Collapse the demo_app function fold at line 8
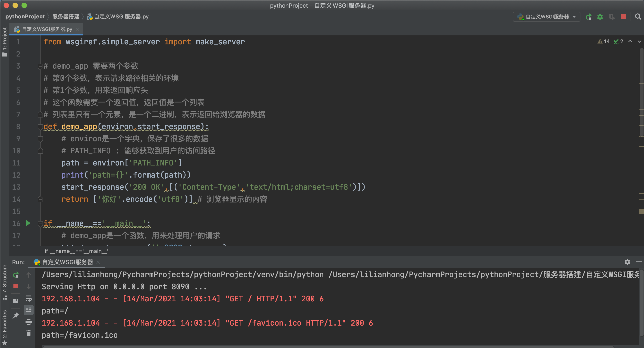The height and width of the screenshot is (348, 644). tap(40, 127)
